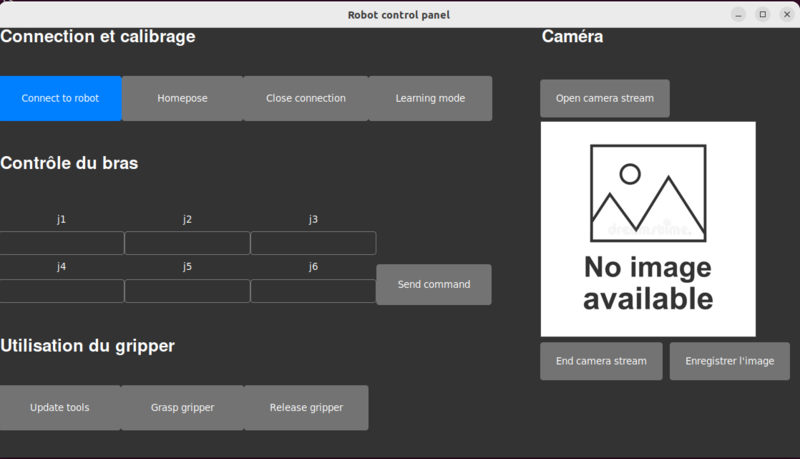Enable Learning mode
800x459 pixels.
pos(430,98)
